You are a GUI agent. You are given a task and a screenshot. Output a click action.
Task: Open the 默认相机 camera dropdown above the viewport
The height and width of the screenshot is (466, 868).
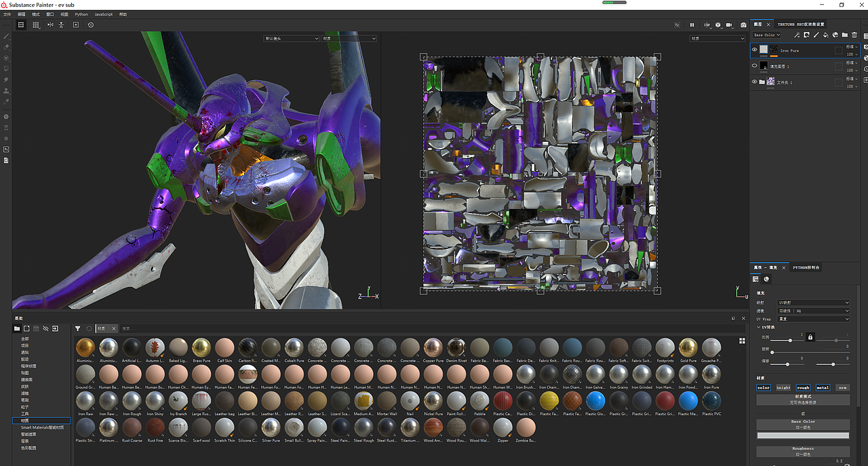coord(291,38)
